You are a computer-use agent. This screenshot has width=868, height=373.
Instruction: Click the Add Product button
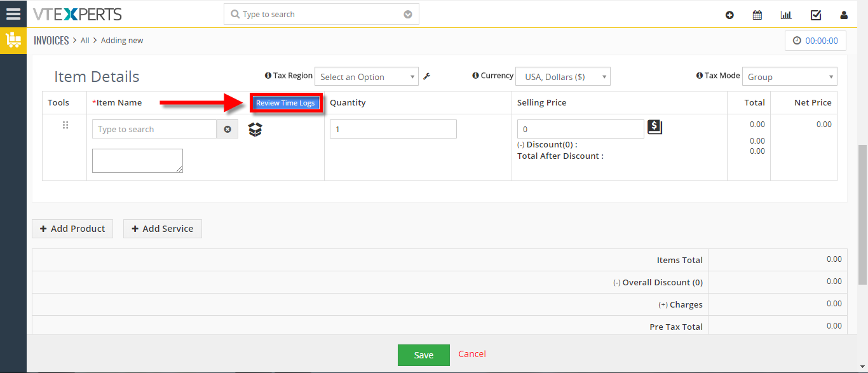click(x=72, y=229)
